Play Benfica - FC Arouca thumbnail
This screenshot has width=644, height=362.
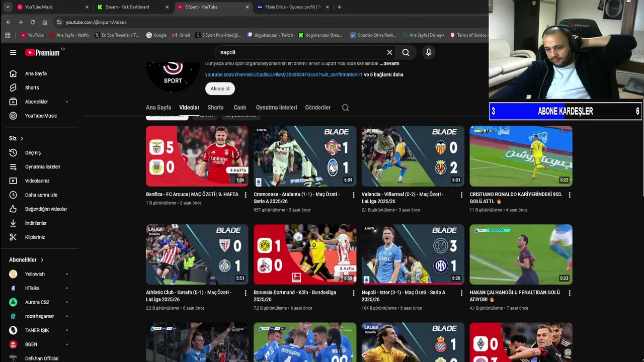pos(197,156)
